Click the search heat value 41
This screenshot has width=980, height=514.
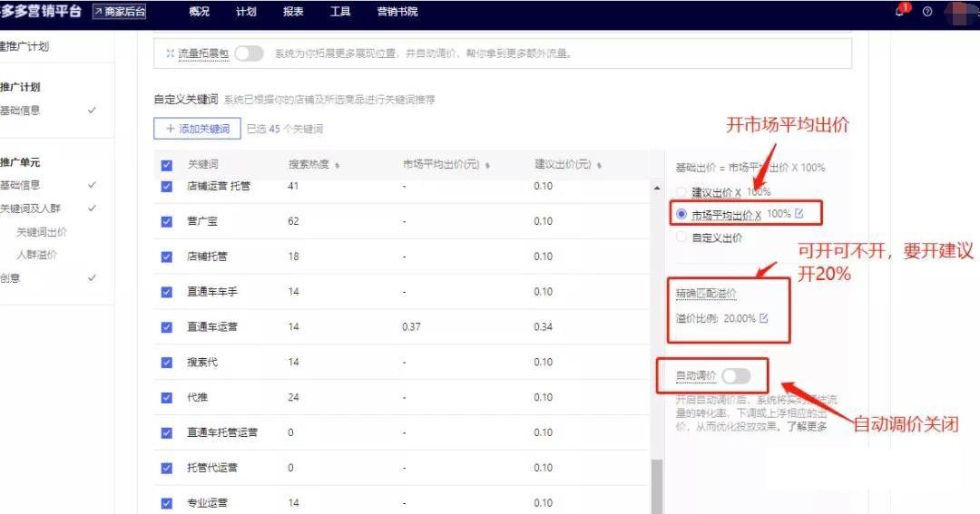point(293,186)
